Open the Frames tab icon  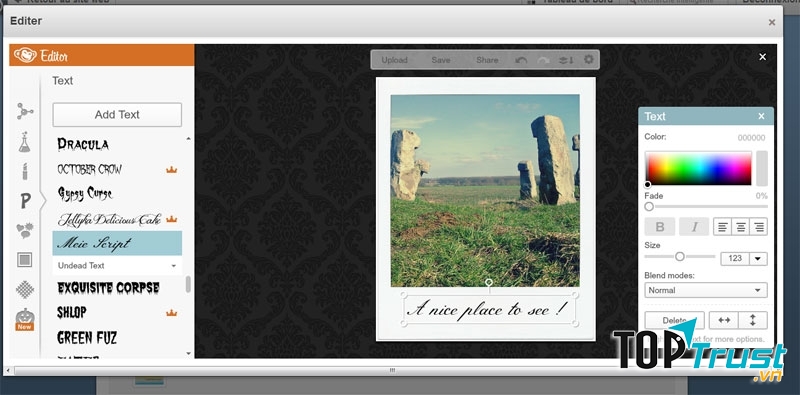pos(24,260)
